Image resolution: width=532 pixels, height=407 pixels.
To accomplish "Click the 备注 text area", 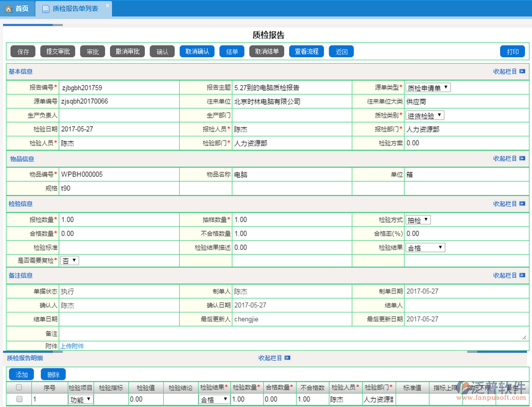I will pyautogui.click(x=293, y=334).
